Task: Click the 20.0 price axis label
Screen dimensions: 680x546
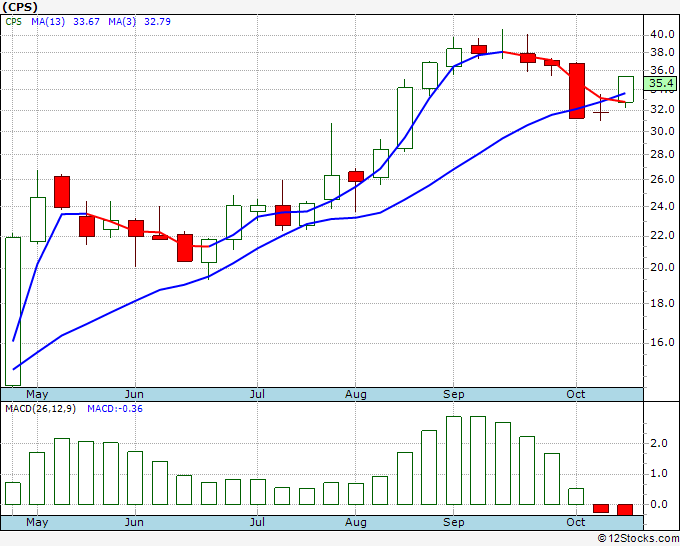Action: tap(662, 267)
